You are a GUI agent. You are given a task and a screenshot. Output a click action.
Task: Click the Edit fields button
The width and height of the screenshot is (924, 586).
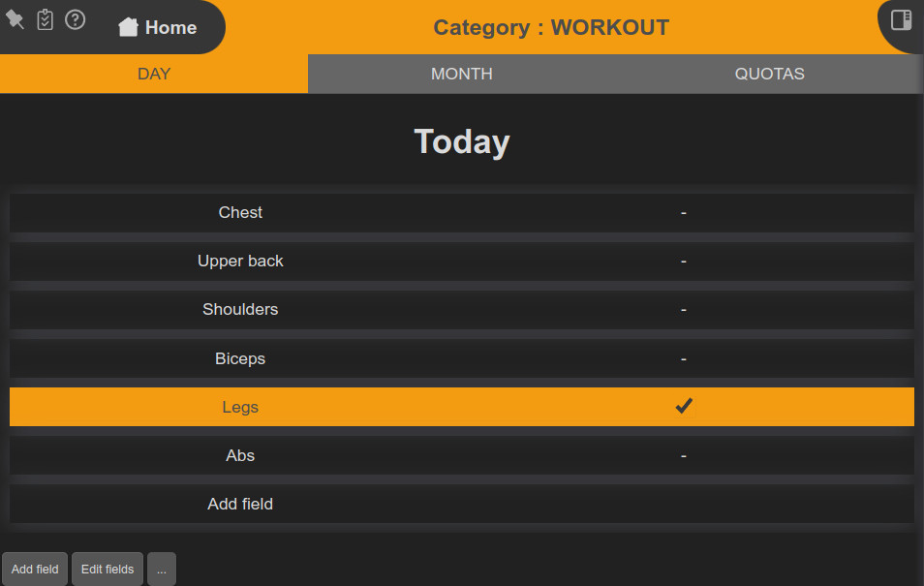[x=108, y=570]
